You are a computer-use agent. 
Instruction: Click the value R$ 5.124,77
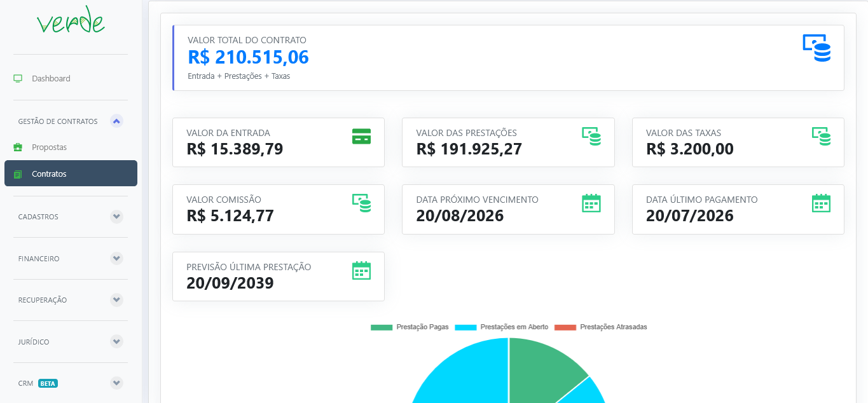230,216
